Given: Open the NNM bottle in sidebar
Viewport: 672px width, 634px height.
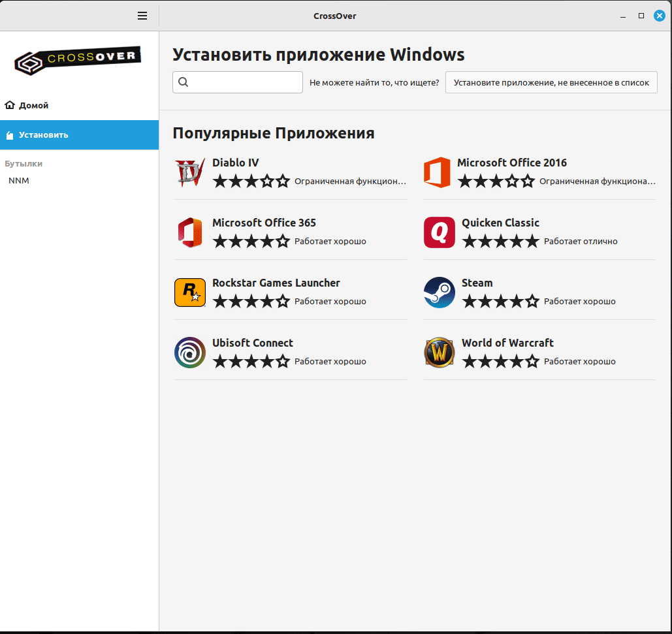Looking at the screenshot, I should coord(19,181).
